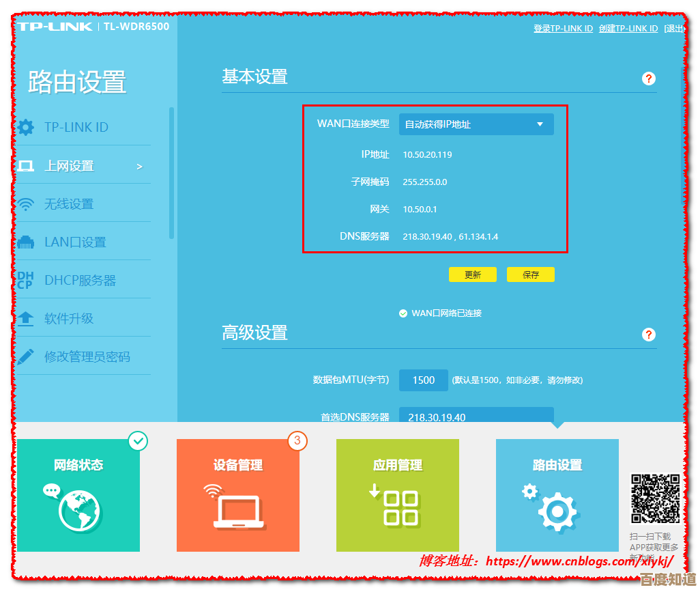Open the 基本设置 help question mark
The image size is (700, 592).
click(647, 79)
